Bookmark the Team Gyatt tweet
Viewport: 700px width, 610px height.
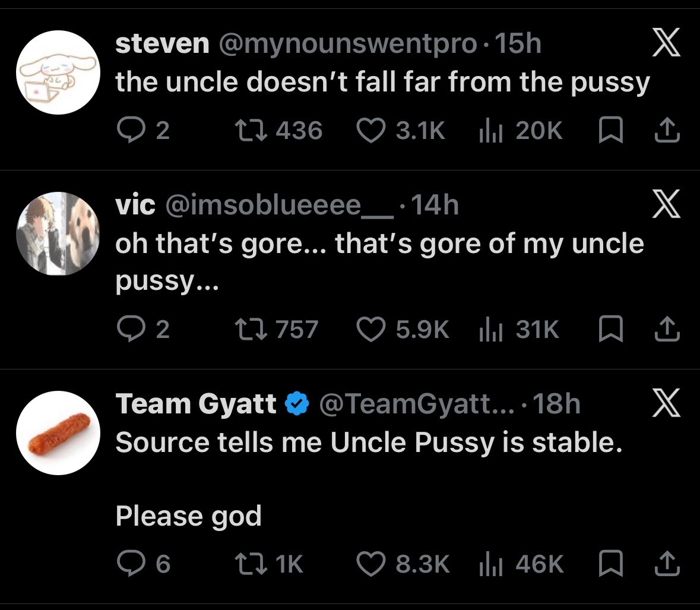coord(610,563)
